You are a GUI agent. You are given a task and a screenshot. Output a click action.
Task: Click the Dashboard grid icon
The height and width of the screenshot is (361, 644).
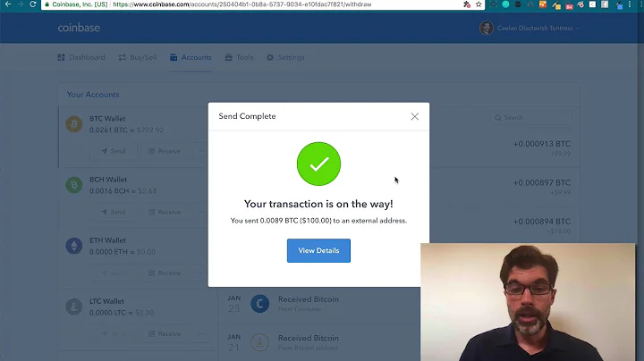click(x=61, y=57)
